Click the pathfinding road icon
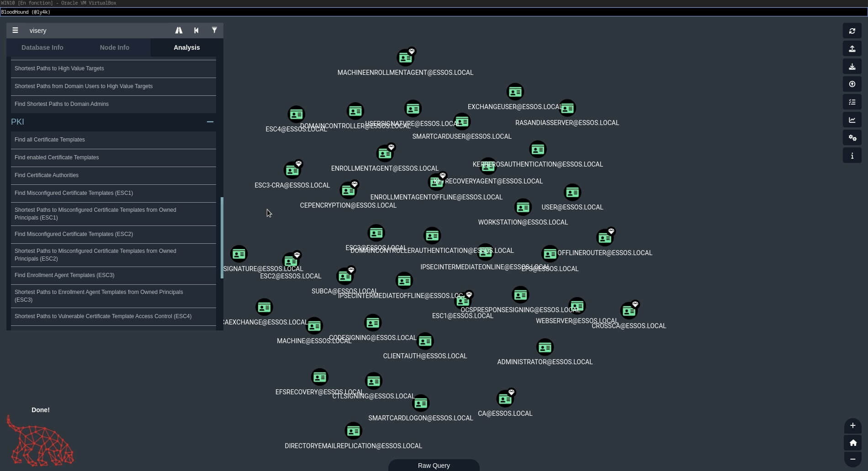Screen dimensions: 868x471 point(179,31)
